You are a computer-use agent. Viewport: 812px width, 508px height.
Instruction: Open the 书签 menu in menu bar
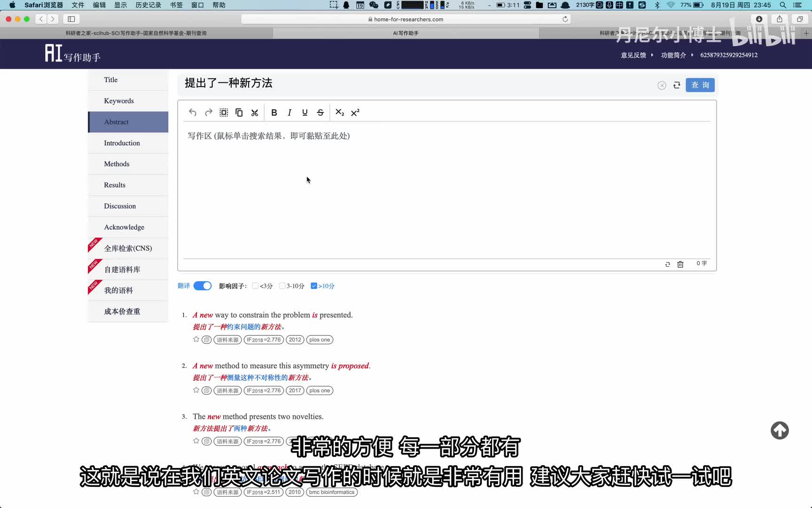click(x=176, y=5)
